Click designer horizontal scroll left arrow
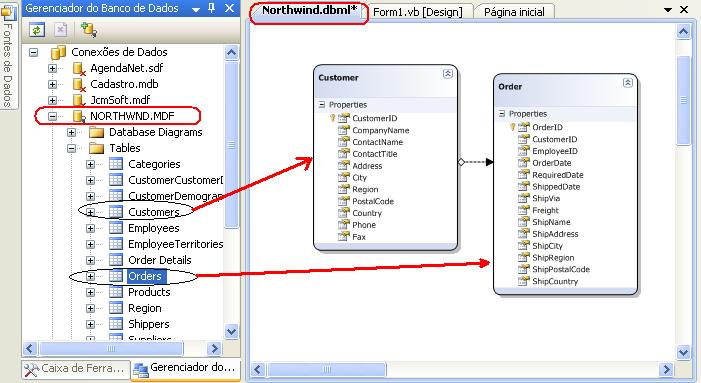Viewport: 701px width, 383px height. point(258,369)
